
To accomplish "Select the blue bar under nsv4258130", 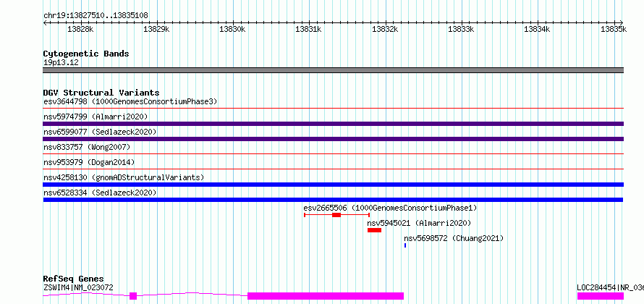I will pos(333,185).
